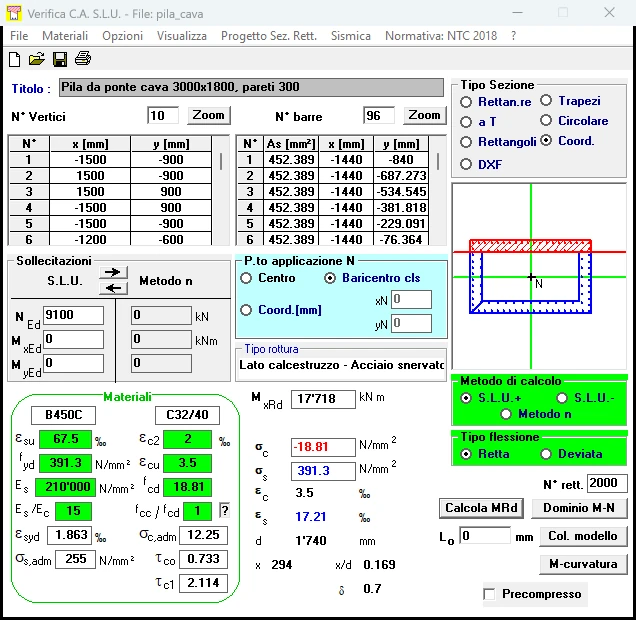Select Baricentro cls option
The width and height of the screenshot is (636, 620).
click(330, 278)
